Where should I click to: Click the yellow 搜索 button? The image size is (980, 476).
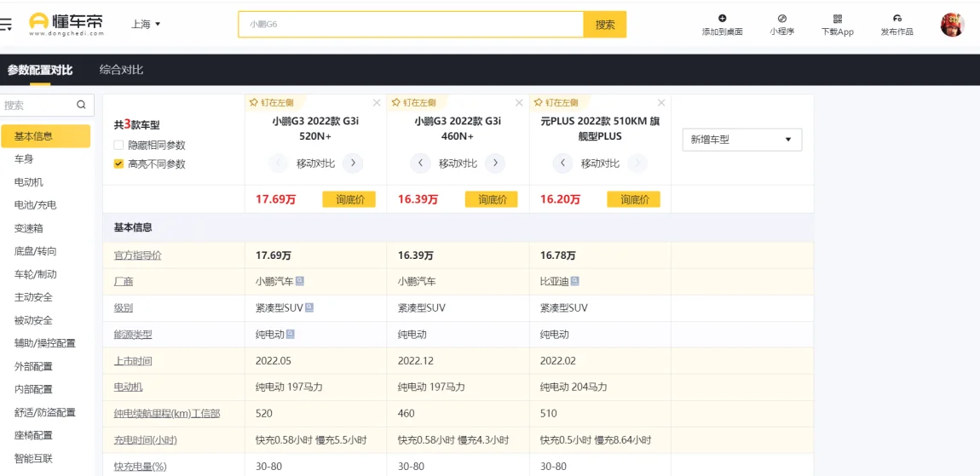point(605,25)
